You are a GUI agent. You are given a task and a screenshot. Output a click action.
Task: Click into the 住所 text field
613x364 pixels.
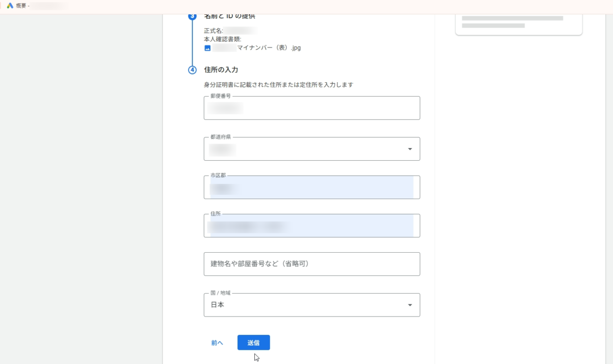tap(312, 226)
